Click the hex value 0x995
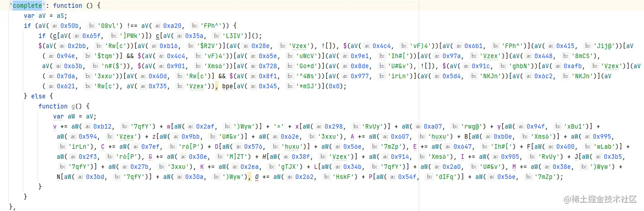Image resolution: width=644 pixels, height=211 pixels. (x=601, y=136)
